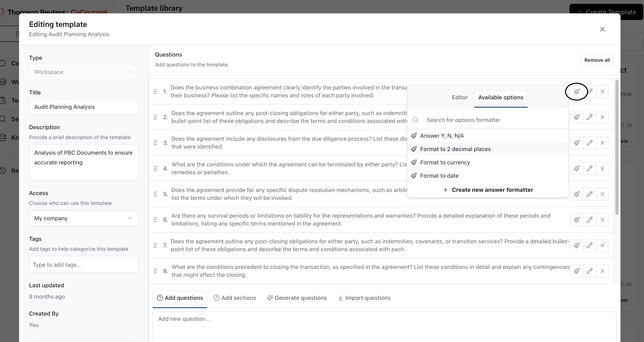Screen dimensions: 644x342
Task: Click the pencil edit icon for question 3
Action: pos(589,143)
